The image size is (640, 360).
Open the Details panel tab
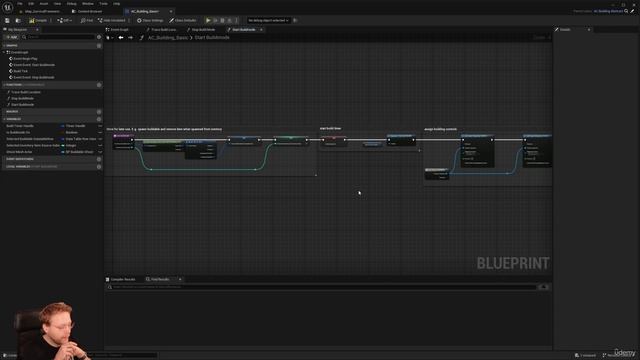[x=565, y=30]
